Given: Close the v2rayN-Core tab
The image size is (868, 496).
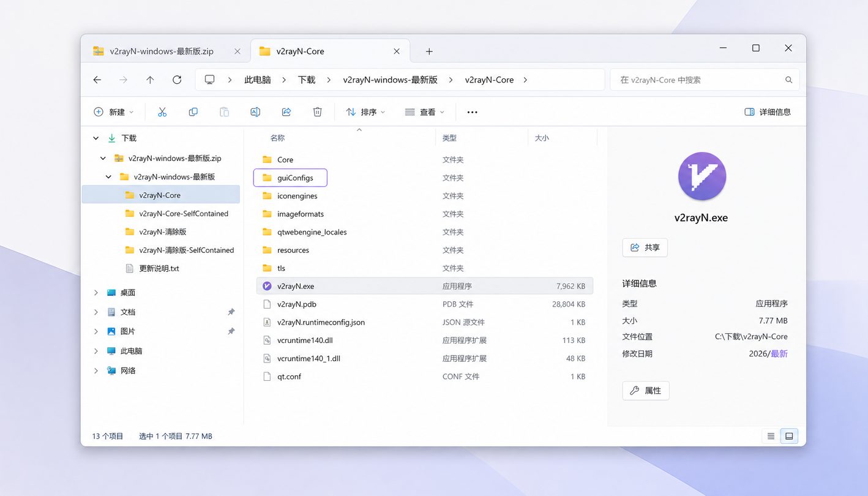Looking at the screenshot, I should pos(397,51).
